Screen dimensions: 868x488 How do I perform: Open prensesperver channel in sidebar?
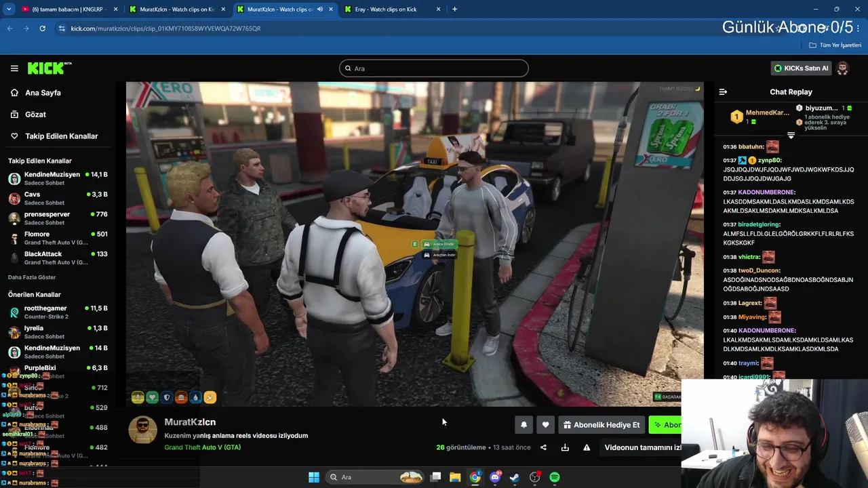click(58, 218)
